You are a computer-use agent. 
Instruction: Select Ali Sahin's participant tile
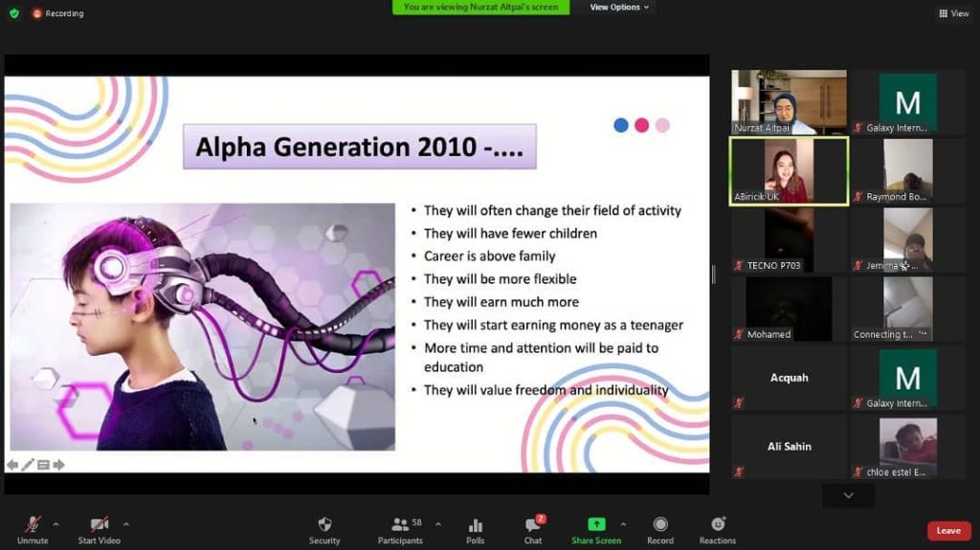click(789, 447)
